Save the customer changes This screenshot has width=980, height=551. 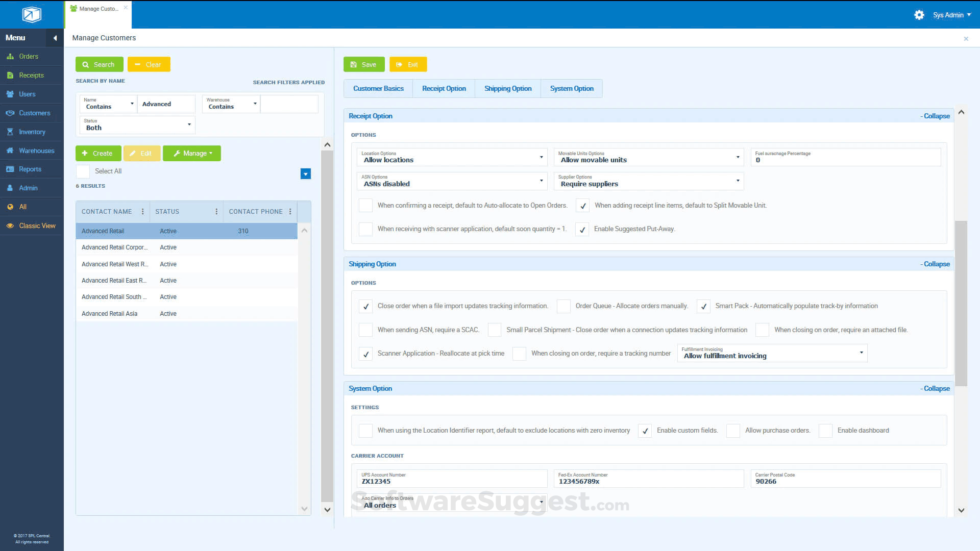(364, 64)
